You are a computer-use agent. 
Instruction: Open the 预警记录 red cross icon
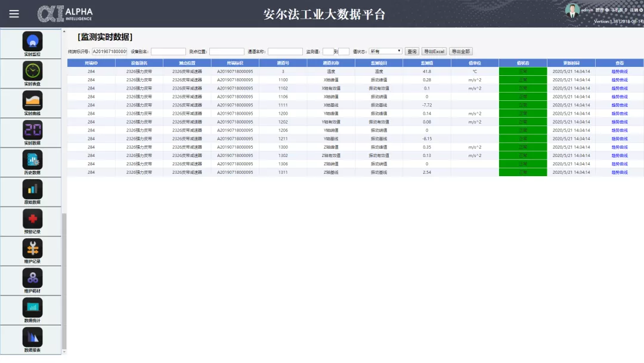tap(32, 219)
